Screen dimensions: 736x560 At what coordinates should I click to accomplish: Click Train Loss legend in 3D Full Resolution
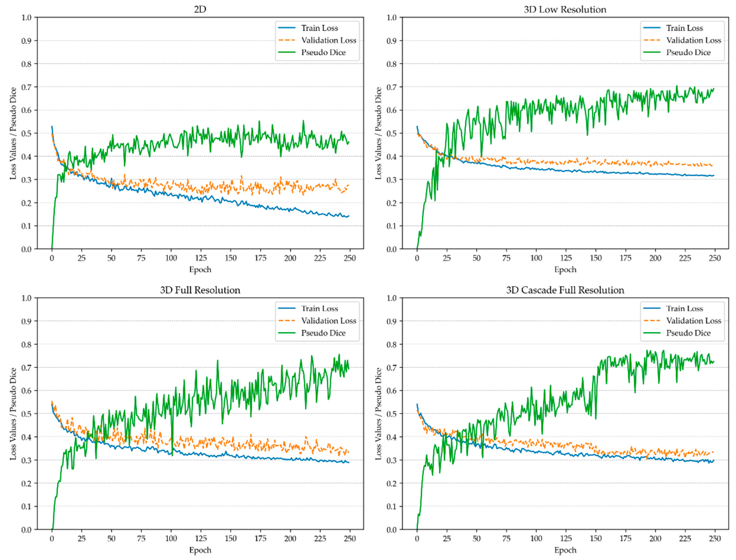click(x=319, y=309)
